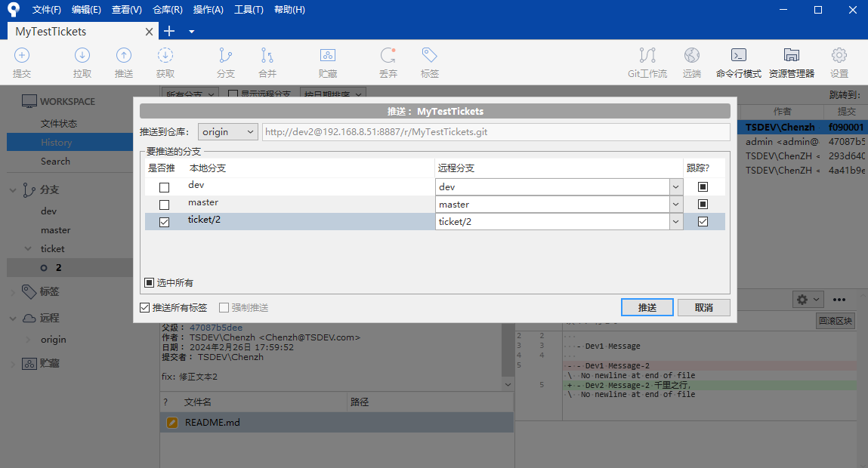
Task: Open the tab list dropdown arrow
Action: (192, 32)
